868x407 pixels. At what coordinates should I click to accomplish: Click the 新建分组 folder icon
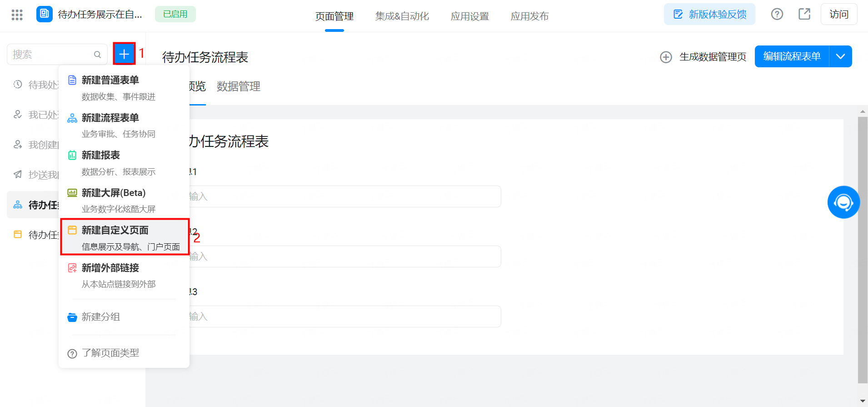click(72, 317)
